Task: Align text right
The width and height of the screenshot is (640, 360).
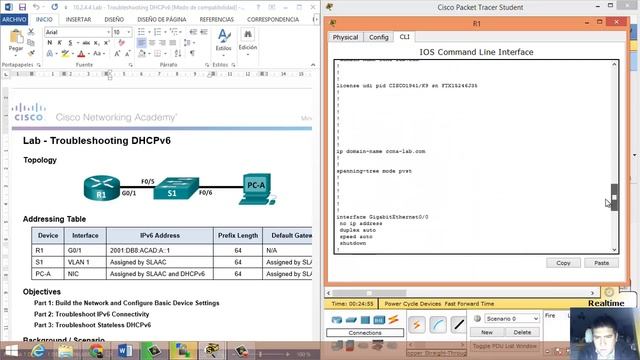Action: tap(162, 42)
